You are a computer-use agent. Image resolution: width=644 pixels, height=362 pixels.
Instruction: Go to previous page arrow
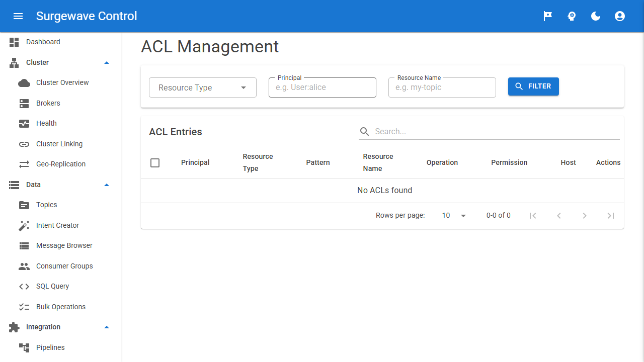pos(558,216)
